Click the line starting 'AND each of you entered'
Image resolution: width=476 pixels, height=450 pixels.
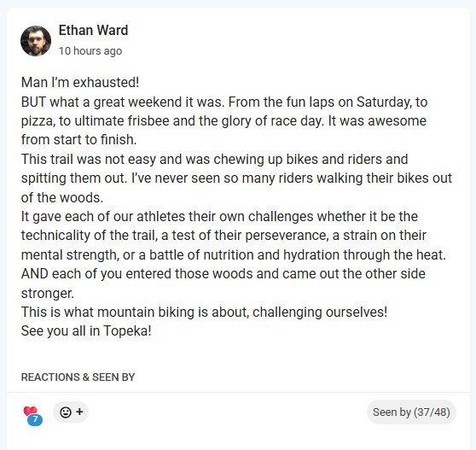pos(223,274)
